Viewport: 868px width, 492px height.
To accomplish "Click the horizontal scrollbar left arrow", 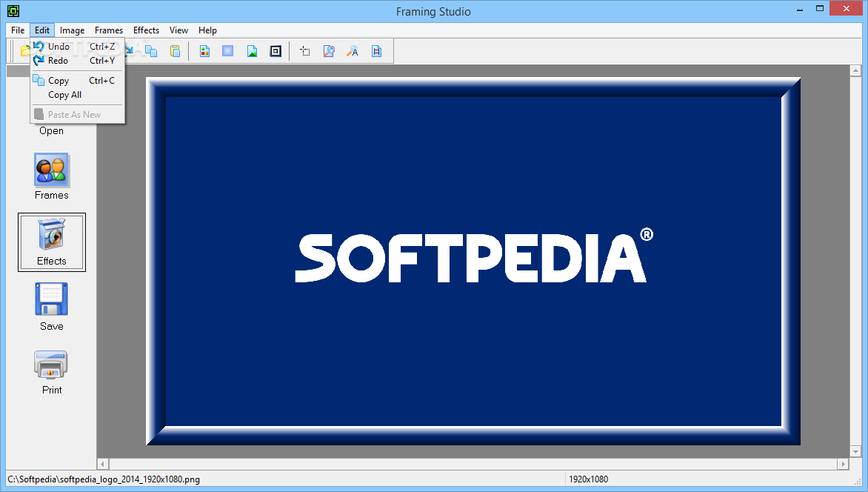I will click(x=103, y=464).
